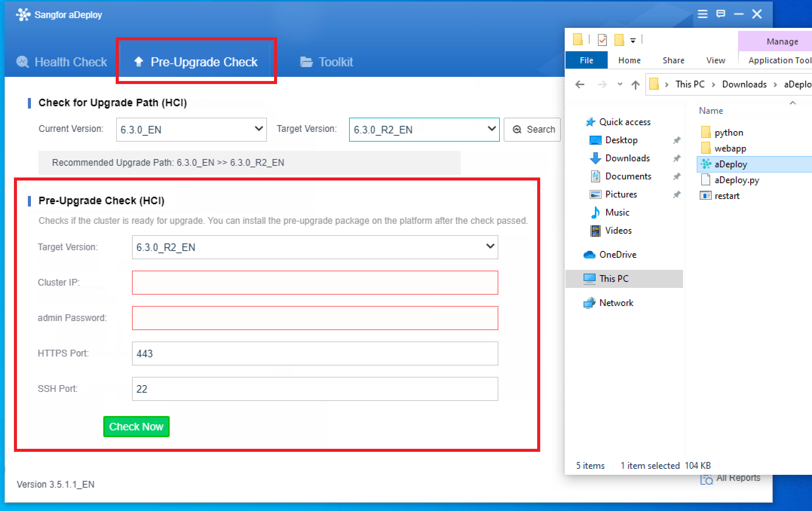Open Desktop in the navigation pane
This screenshot has height=511, width=812.
[621, 140]
